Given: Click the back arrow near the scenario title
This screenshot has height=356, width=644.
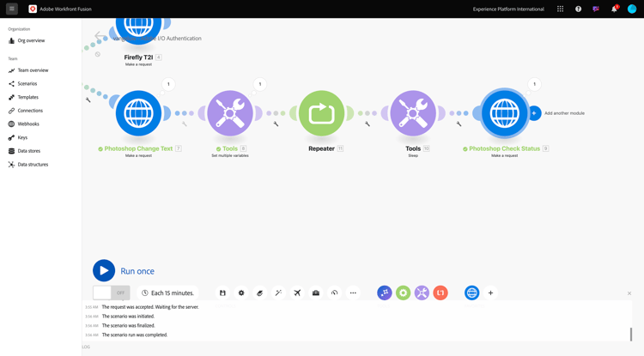Looking at the screenshot, I should (100, 36).
